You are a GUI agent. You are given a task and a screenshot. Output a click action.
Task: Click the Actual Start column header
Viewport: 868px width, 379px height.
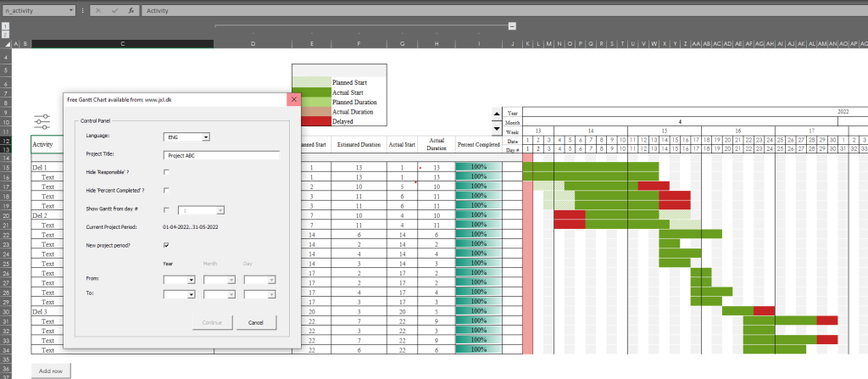pyautogui.click(x=403, y=145)
